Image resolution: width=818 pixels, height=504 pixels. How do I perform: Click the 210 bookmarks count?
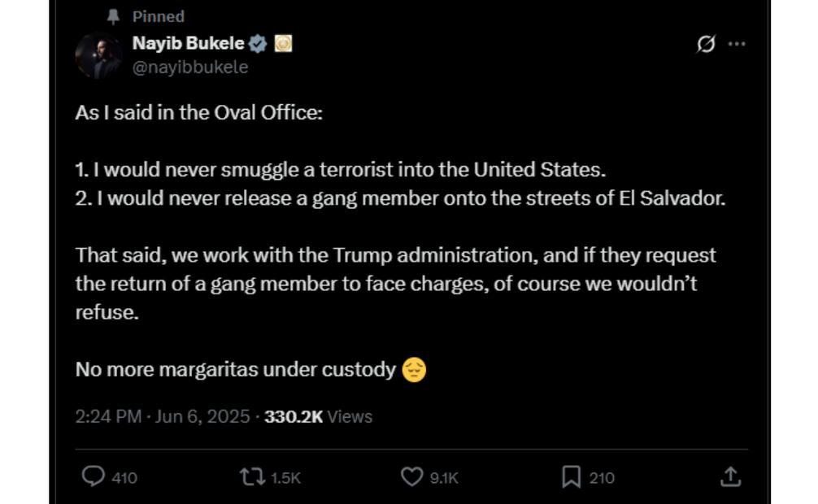pos(602,478)
